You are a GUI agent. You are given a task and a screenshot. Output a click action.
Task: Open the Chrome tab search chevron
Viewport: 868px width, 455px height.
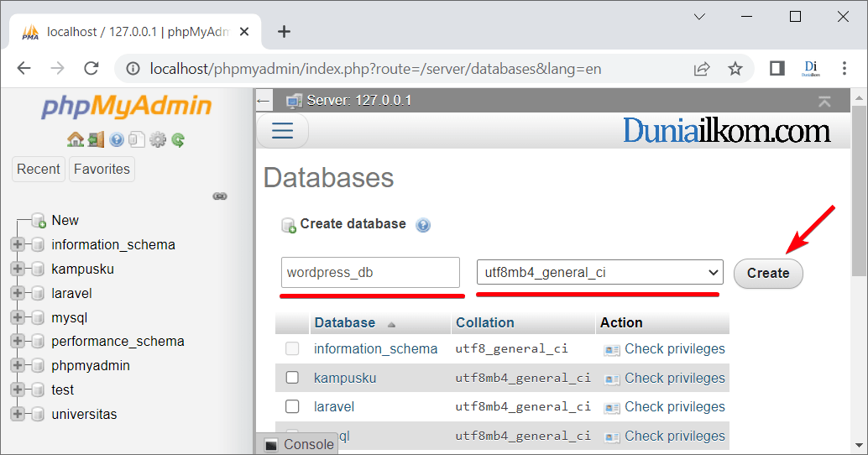(700, 17)
